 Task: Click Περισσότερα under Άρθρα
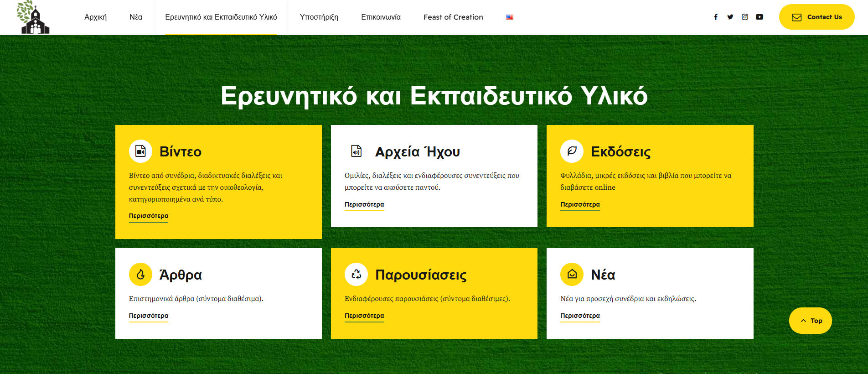(149, 316)
